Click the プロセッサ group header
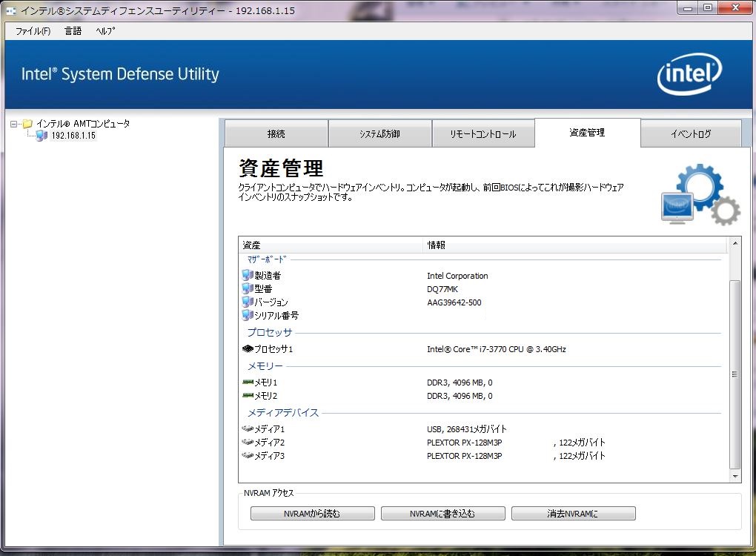 pos(270,332)
